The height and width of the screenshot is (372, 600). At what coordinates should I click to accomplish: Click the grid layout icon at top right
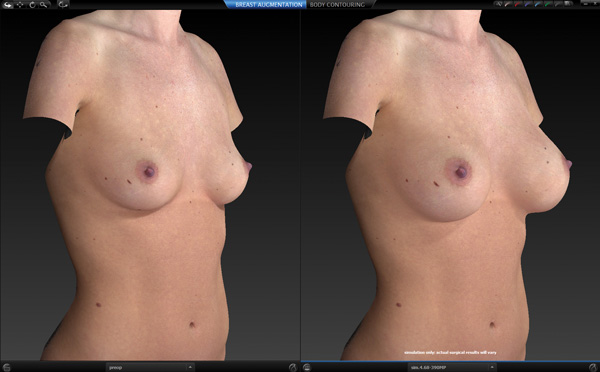568,4
